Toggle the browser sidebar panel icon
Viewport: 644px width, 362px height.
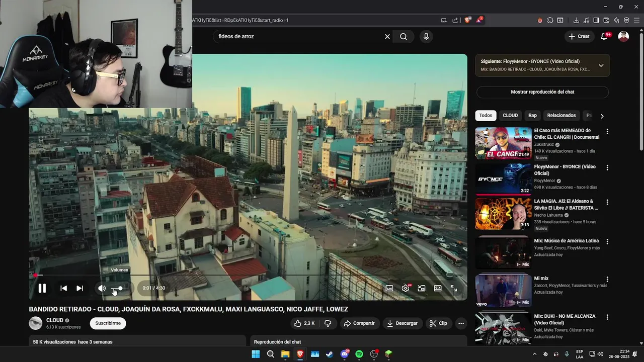click(596, 20)
